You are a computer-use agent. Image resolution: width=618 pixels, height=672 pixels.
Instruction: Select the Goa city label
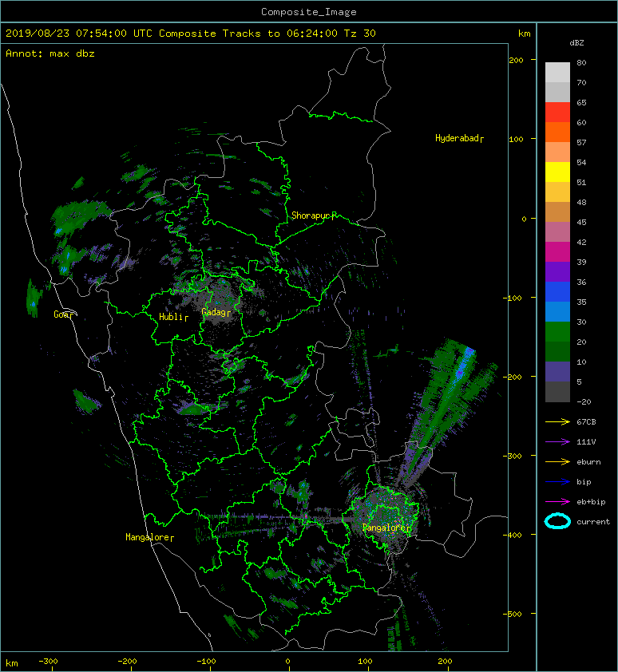61,314
